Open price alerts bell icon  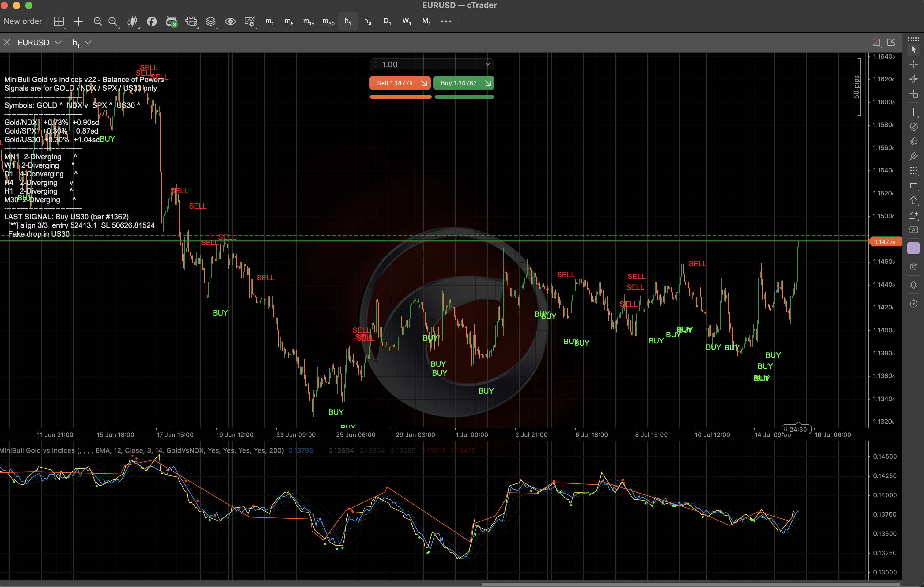[x=914, y=285]
